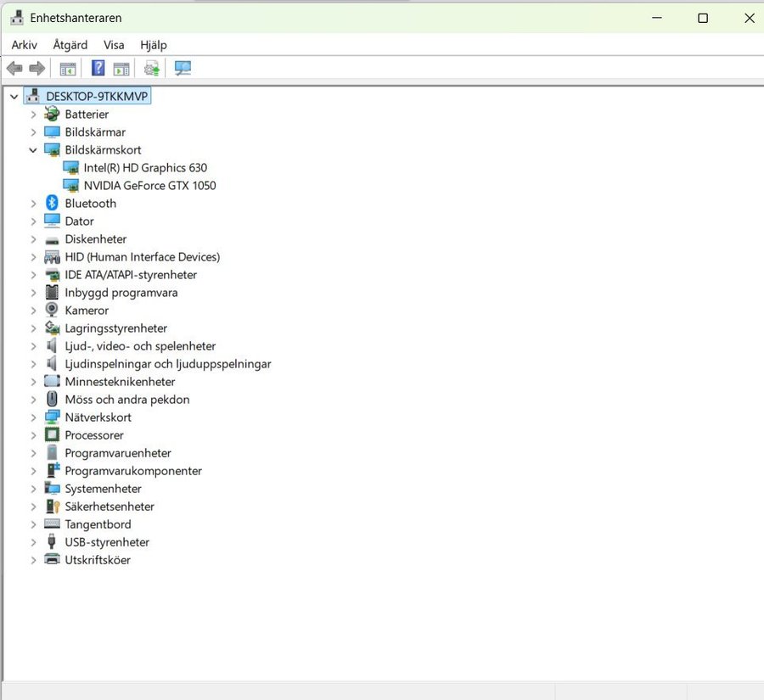Expand the Programvaruenheter category arrow

pos(33,453)
